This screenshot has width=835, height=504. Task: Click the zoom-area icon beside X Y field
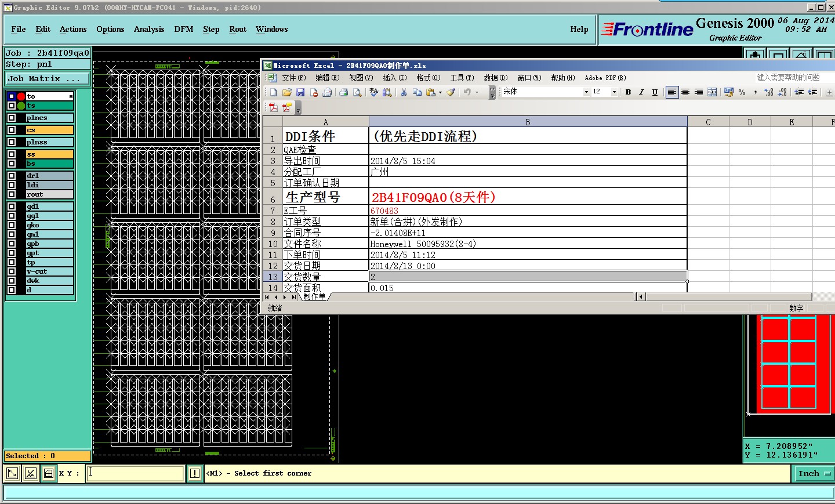tap(12, 474)
